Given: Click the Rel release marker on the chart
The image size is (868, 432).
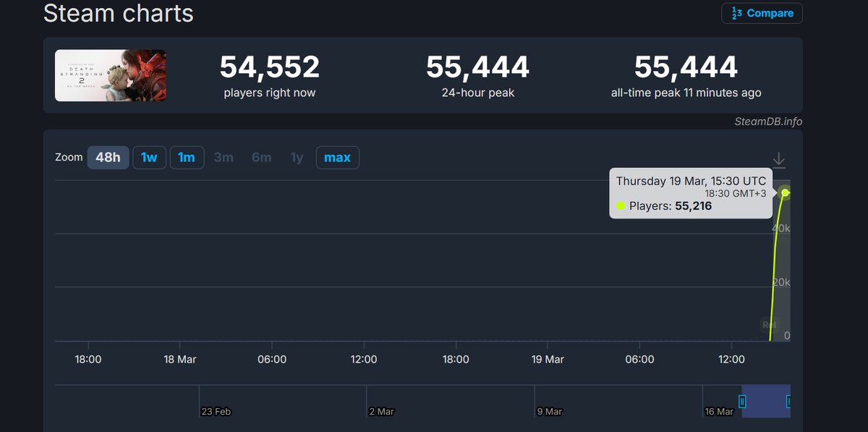Looking at the screenshot, I should point(769,325).
